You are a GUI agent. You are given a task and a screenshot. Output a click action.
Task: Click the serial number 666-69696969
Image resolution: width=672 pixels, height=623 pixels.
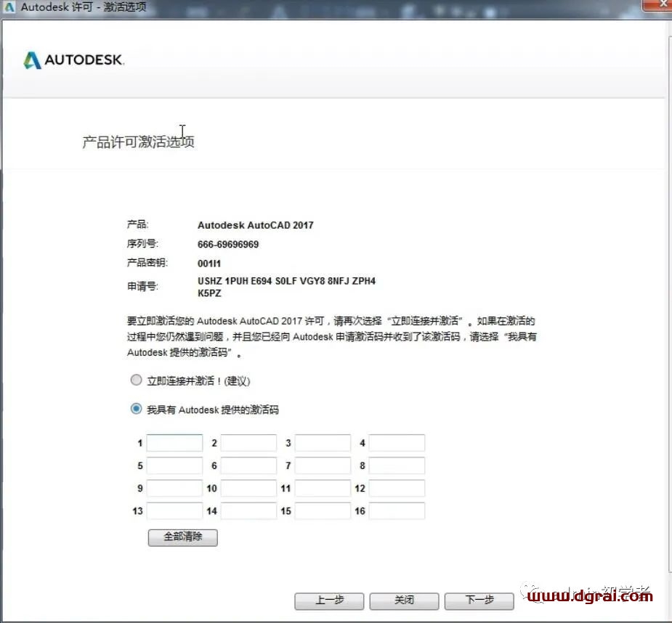coord(228,244)
